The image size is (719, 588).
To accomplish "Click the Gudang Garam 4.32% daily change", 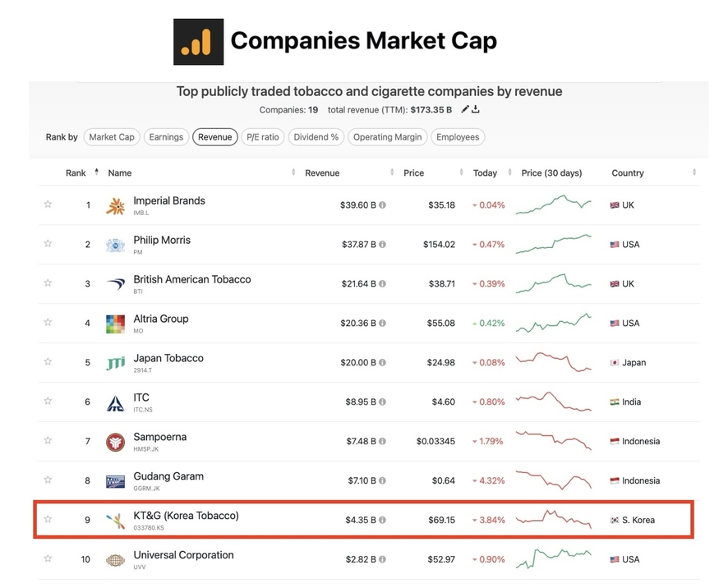I will [x=489, y=480].
